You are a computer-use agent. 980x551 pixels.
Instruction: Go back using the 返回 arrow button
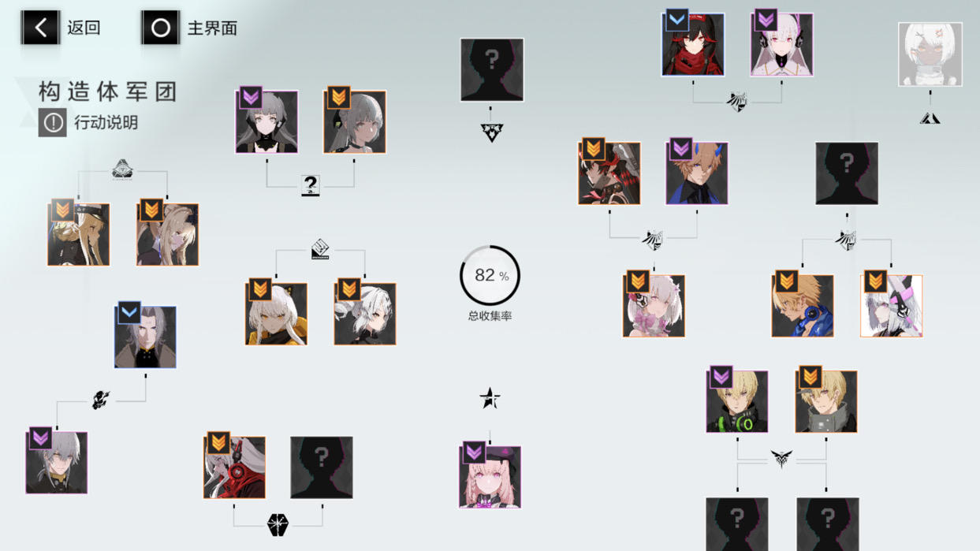pos(40,28)
